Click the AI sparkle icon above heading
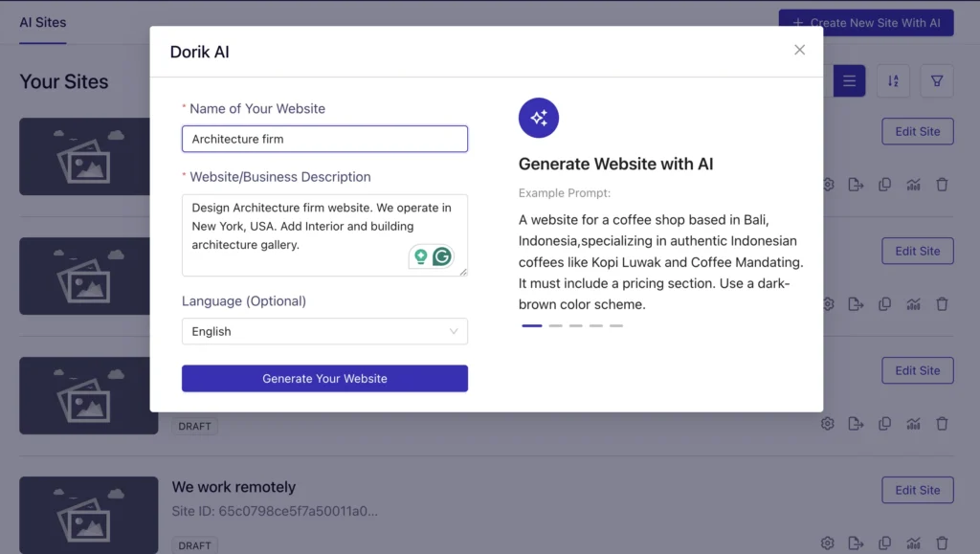The height and width of the screenshot is (554, 980). [538, 118]
